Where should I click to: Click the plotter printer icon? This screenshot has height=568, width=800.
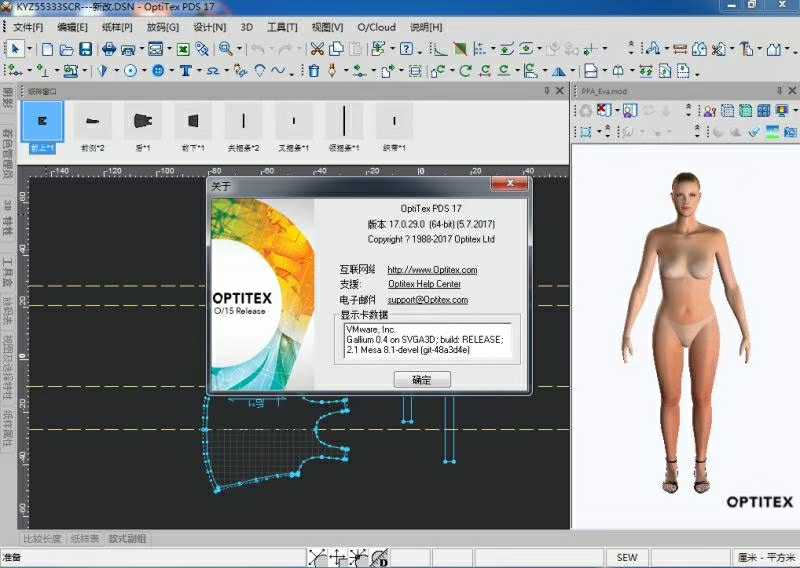tap(128, 50)
